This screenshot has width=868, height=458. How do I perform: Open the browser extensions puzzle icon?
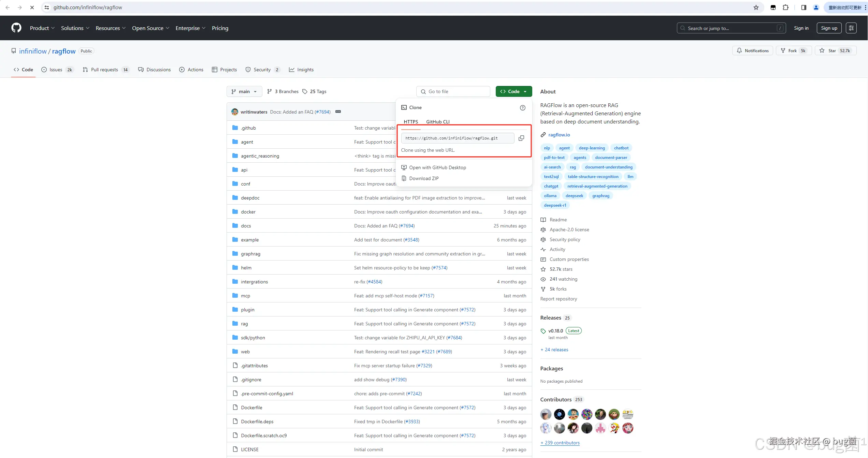click(785, 8)
